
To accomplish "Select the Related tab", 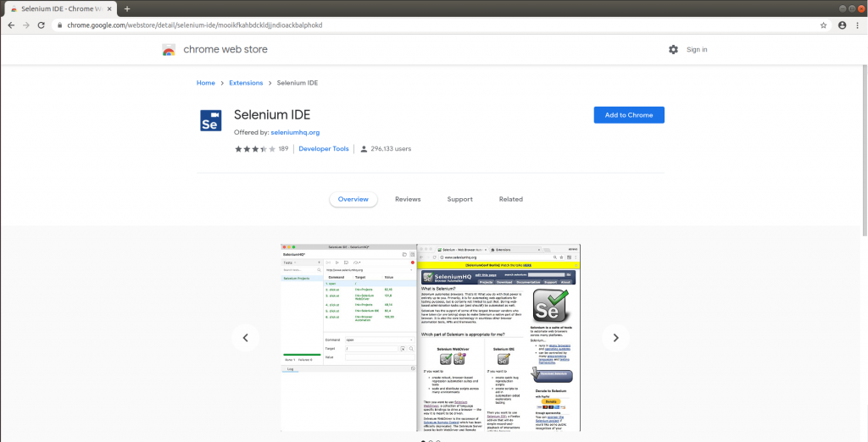I will point(510,200).
